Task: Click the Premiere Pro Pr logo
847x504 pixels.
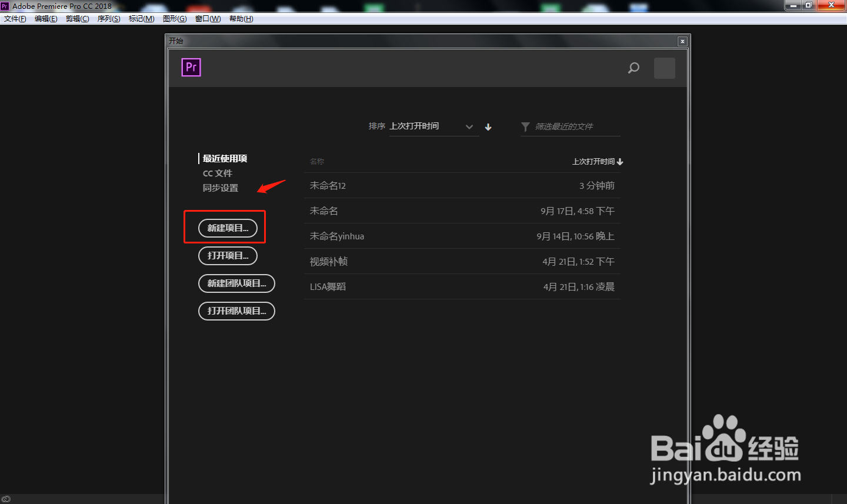Action: 191,67
